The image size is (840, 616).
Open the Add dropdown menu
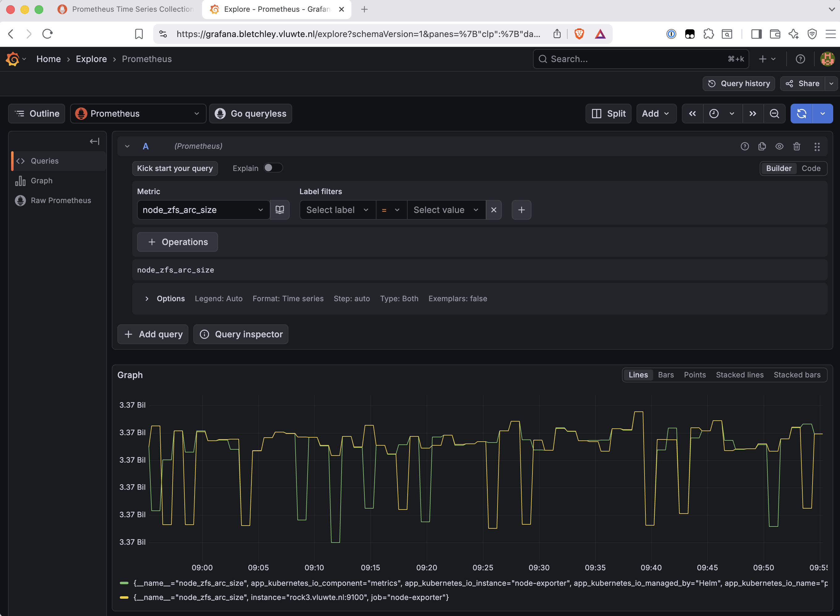point(656,114)
